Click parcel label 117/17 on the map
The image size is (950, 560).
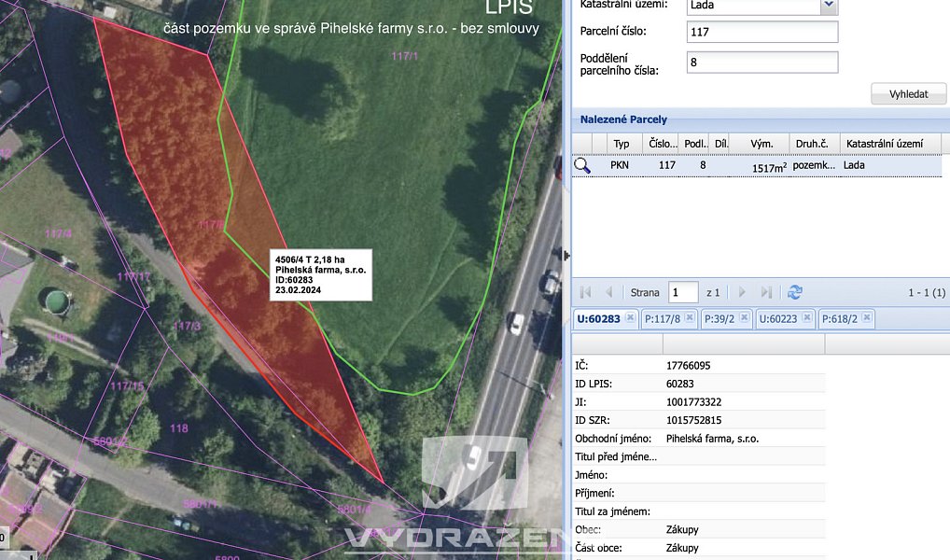pyautogui.click(x=133, y=277)
